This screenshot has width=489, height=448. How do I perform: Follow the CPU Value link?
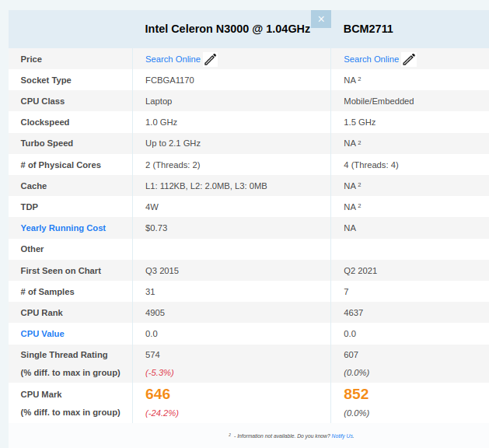coord(43,334)
